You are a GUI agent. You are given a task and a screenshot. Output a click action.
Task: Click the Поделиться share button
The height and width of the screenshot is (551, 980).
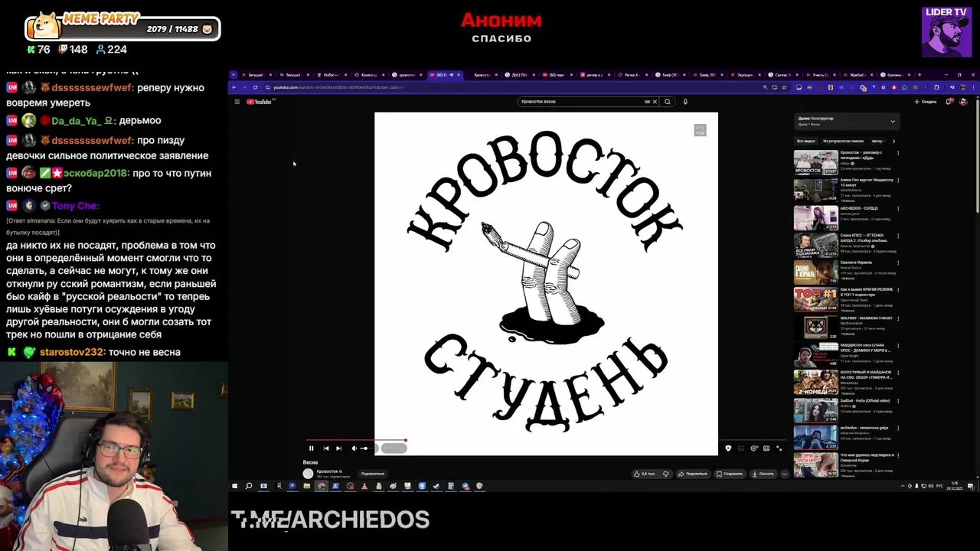(692, 474)
